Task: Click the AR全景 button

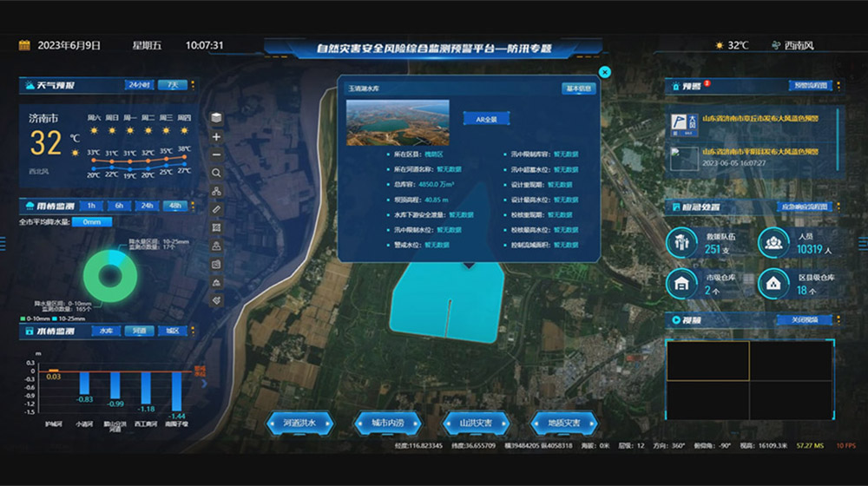Action: tap(486, 119)
